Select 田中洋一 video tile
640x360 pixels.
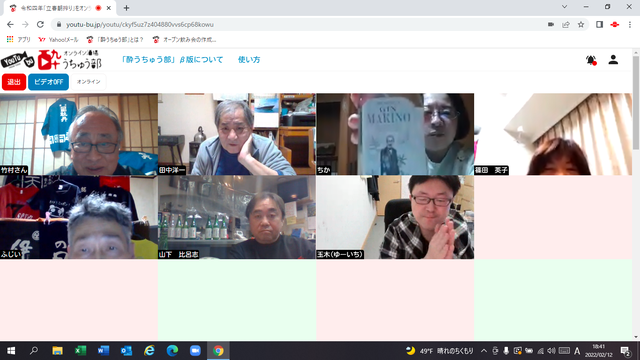[237, 134]
